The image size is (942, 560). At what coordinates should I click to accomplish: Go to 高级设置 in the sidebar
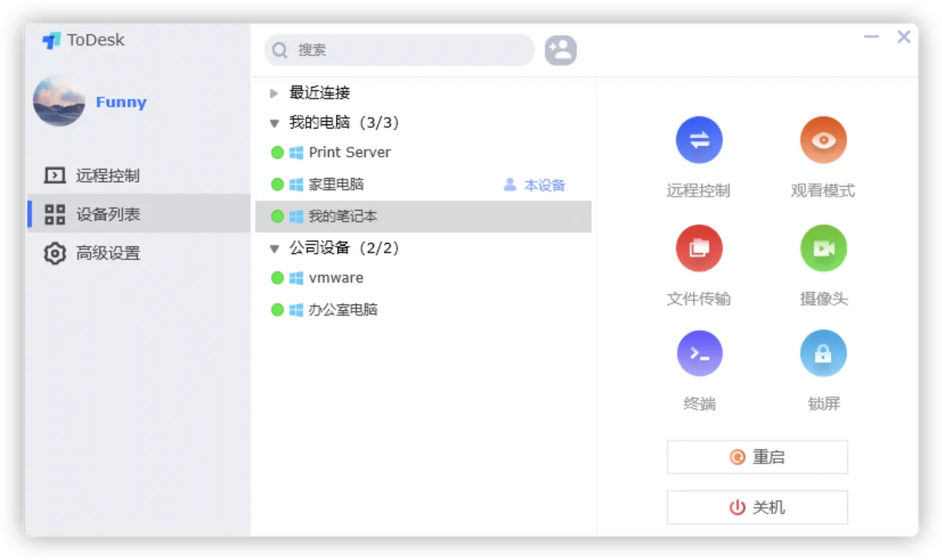tap(139, 253)
